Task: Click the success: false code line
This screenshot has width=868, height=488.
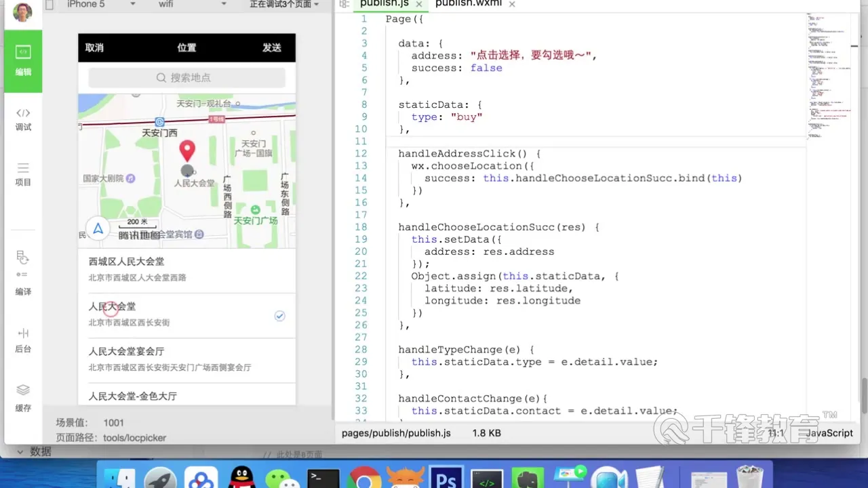Action: [457, 68]
